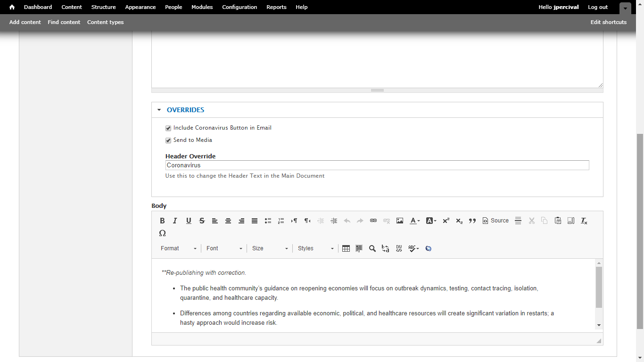The width and height of the screenshot is (644, 362).
Task: Insert a hyperlink using the link icon
Action: pyautogui.click(x=373, y=221)
